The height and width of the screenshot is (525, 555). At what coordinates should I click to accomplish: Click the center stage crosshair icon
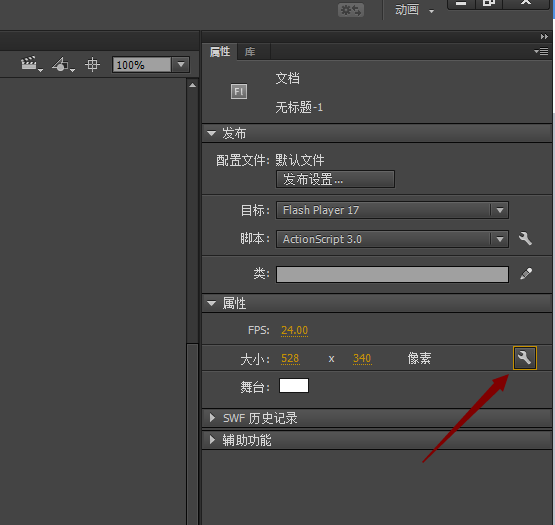(92, 64)
